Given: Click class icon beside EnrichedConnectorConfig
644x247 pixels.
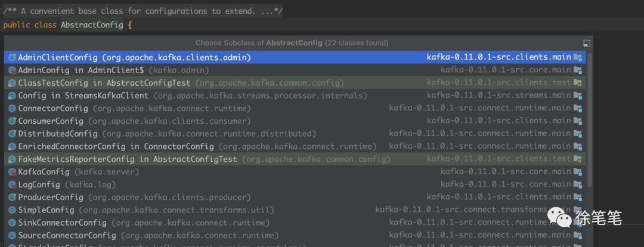Looking at the screenshot, I should click(13, 146).
